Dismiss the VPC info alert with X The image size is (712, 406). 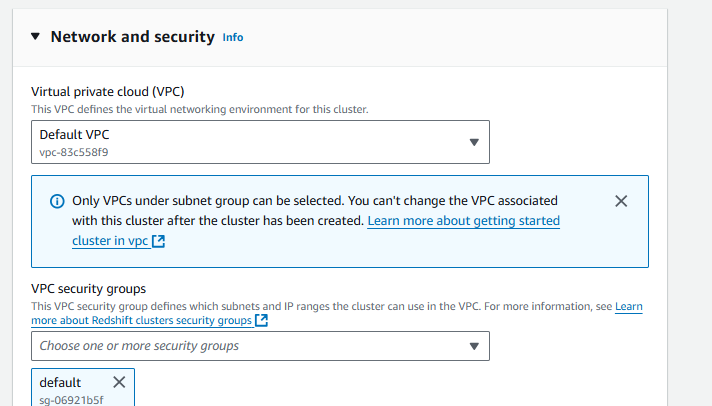pyautogui.click(x=621, y=201)
